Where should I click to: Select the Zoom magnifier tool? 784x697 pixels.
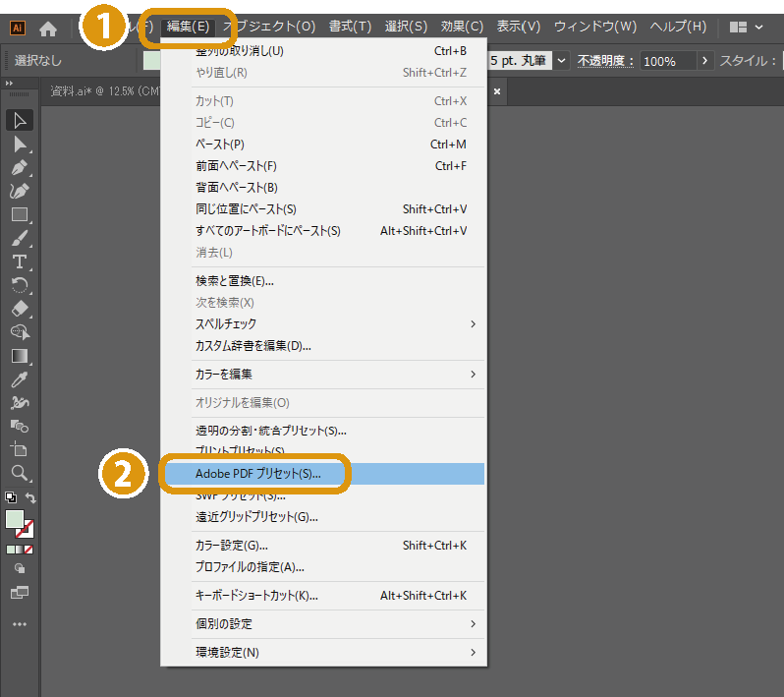[x=20, y=473]
